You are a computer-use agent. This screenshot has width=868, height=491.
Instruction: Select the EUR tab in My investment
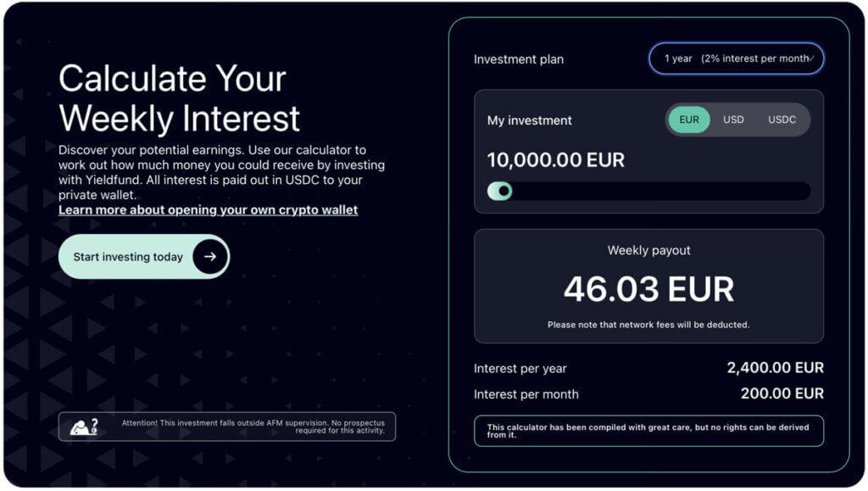pyautogui.click(x=688, y=120)
